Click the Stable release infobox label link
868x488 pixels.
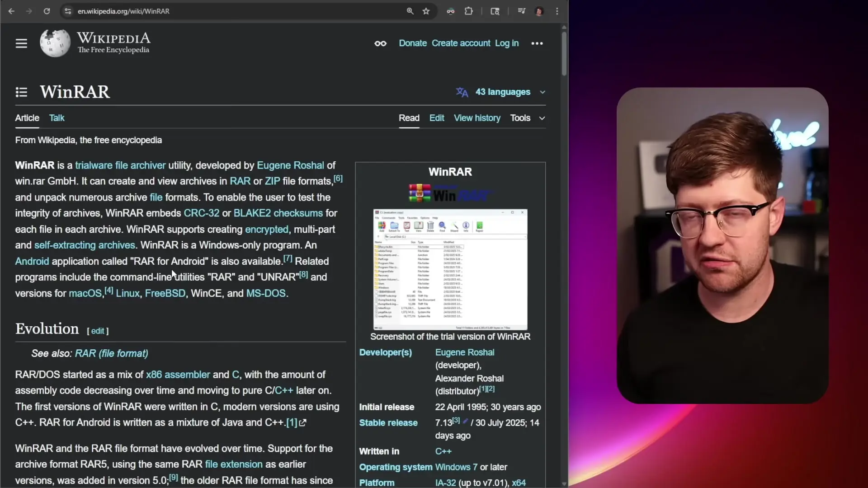388,423
